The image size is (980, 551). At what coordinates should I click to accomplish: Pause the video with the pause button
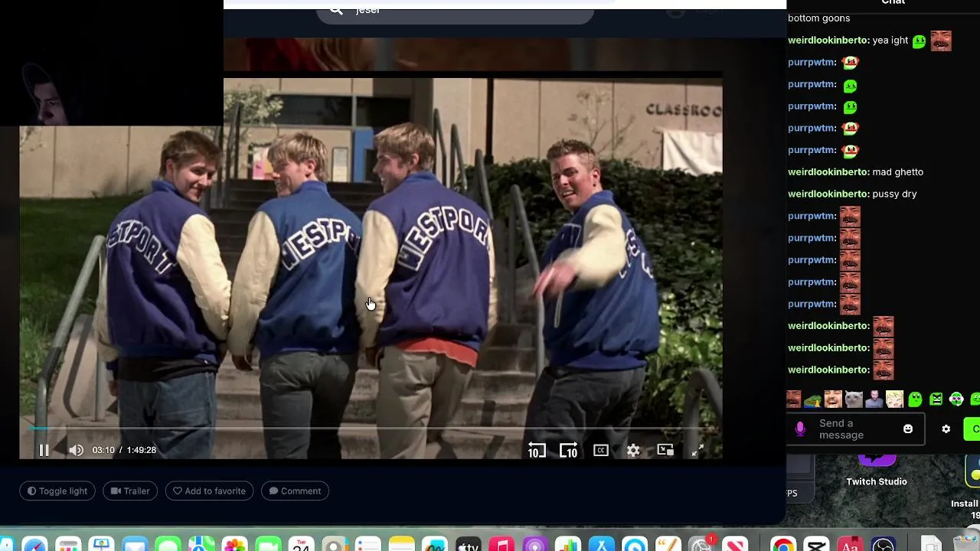tap(44, 450)
